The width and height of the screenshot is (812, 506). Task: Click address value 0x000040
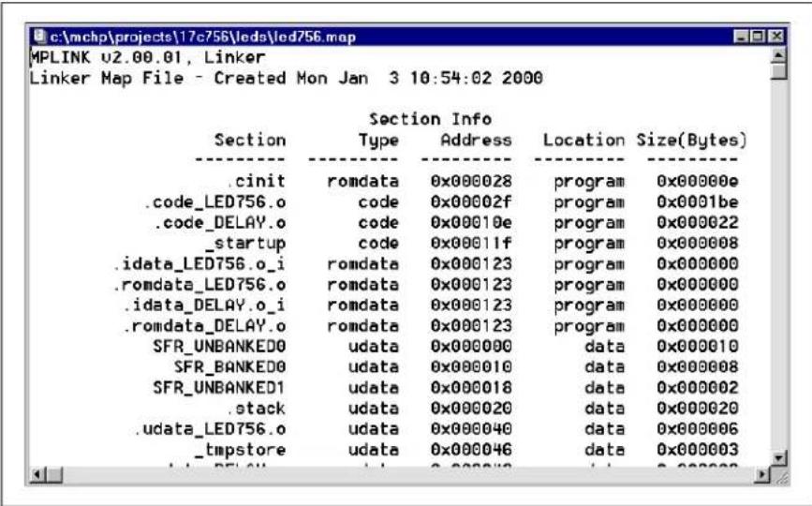pyautogui.click(x=471, y=429)
